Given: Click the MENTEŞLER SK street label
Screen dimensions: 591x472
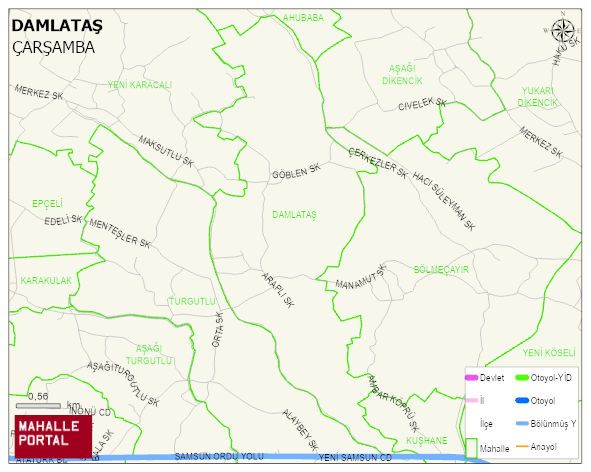Looking at the screenshot, I should [120, 234].
